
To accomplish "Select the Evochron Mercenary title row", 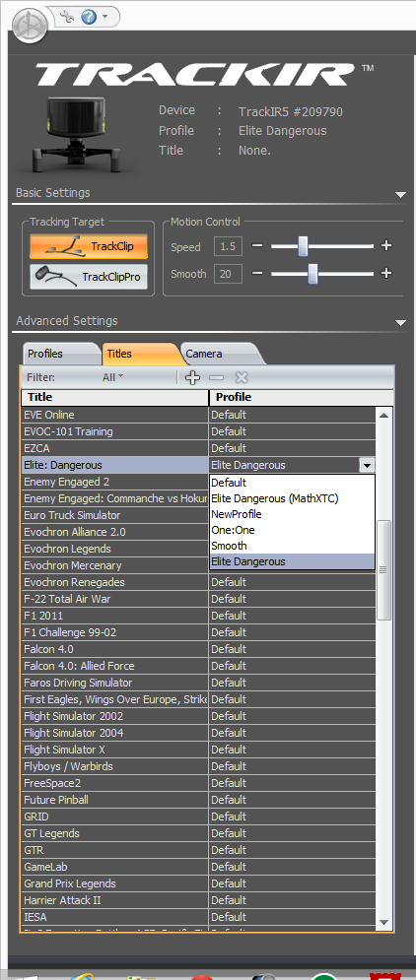I will pyautogui.click(x=114, y=565).
